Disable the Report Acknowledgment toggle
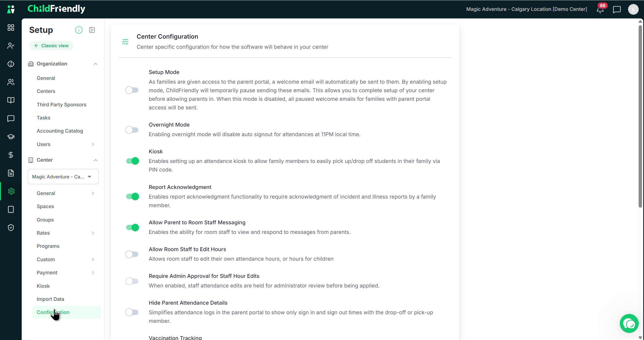 pyautogui.click(x=132, y=197)
